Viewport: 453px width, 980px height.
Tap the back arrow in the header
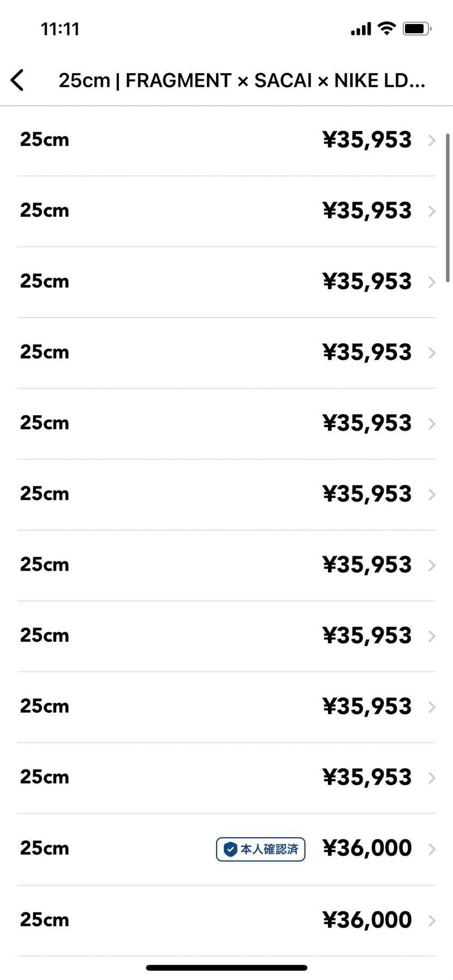point(17,80)
